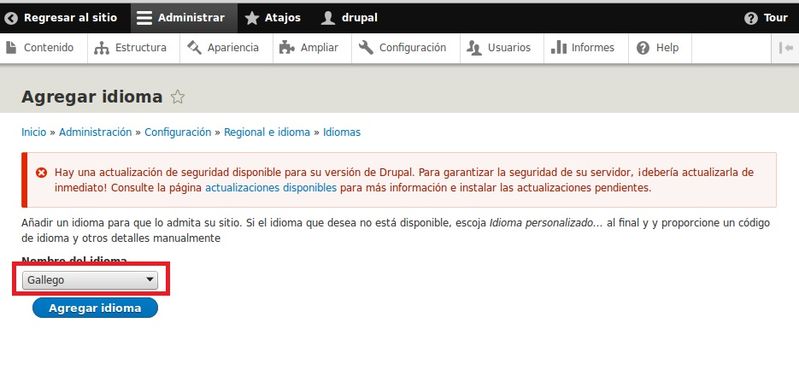Click the Usuarios people icon

click(474, 48)
